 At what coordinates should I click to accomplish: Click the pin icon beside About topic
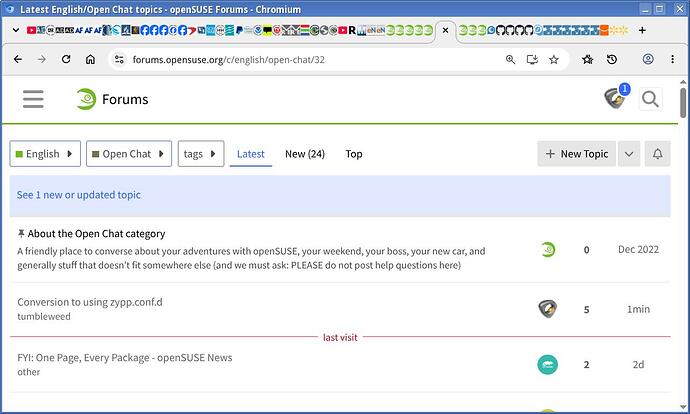pos(21,234)
